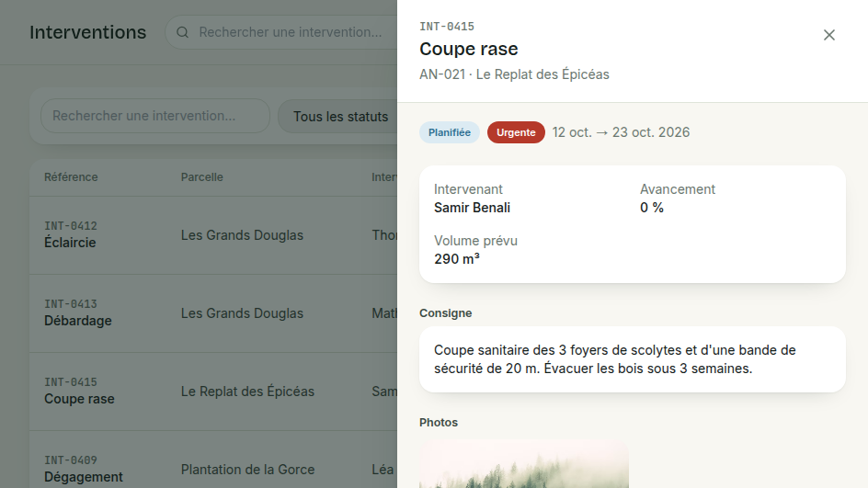
Task: Click the Consigne instruction text
Action: click(614, 359)
